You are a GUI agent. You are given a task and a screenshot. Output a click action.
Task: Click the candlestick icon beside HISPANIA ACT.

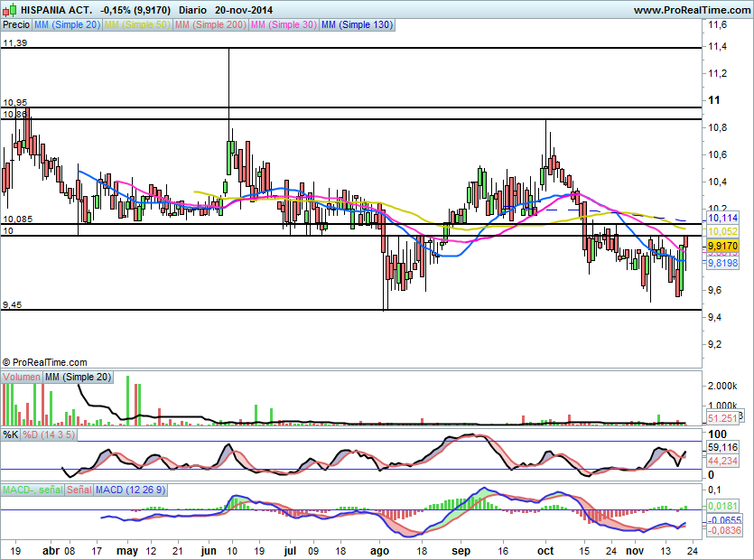(11, 9)
